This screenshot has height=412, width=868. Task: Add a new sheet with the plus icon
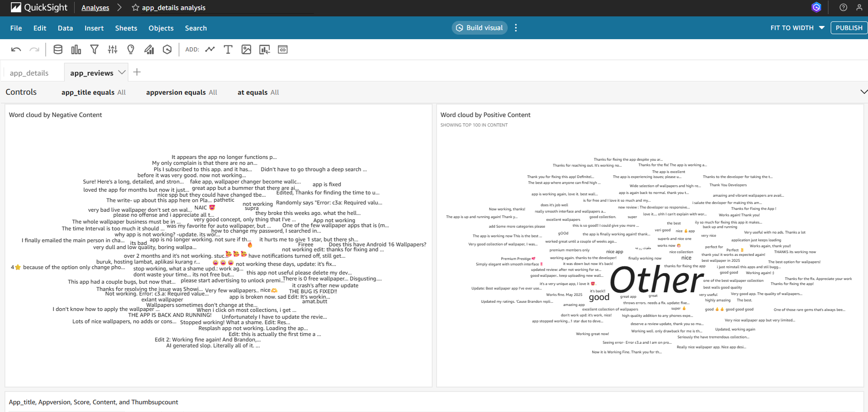click(137, 72)
